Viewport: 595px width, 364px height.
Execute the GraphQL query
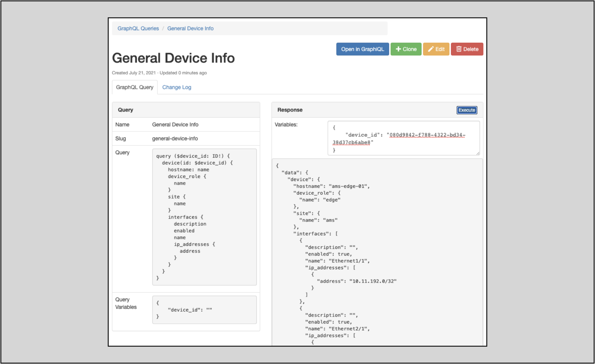(466, 110)
